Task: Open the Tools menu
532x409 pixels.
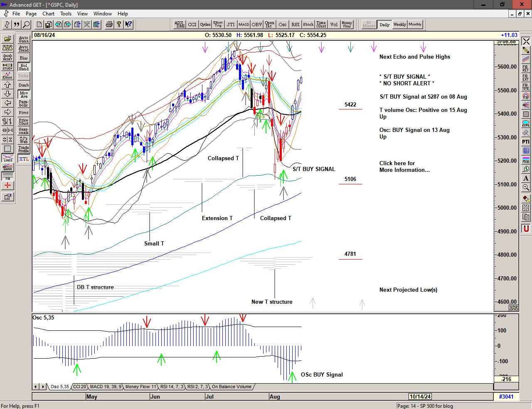Action: point(66,14)
